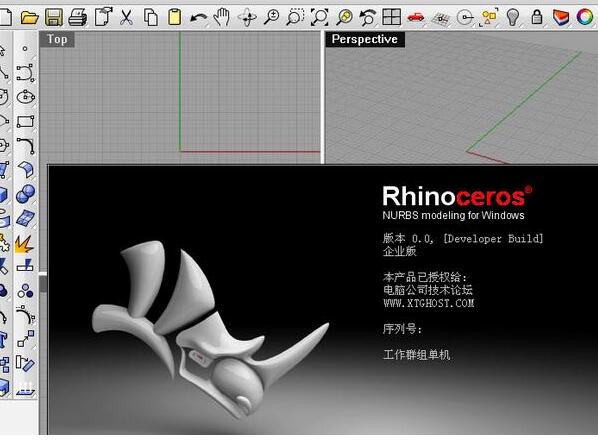
Task: Choose the Zoom dynamic magnifier with plus-minus
Action: 271,17
